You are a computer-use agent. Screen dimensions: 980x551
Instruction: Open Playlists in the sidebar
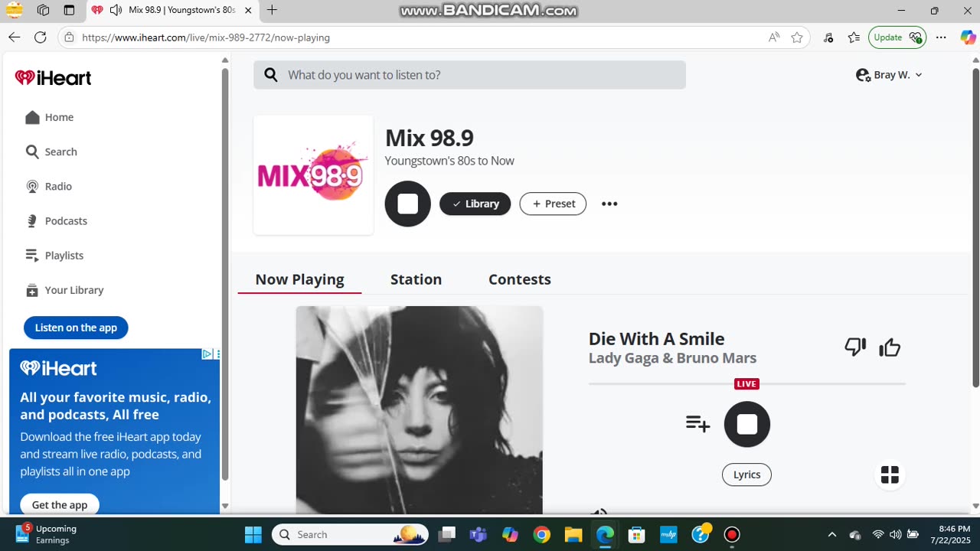(x=54, y=255)
